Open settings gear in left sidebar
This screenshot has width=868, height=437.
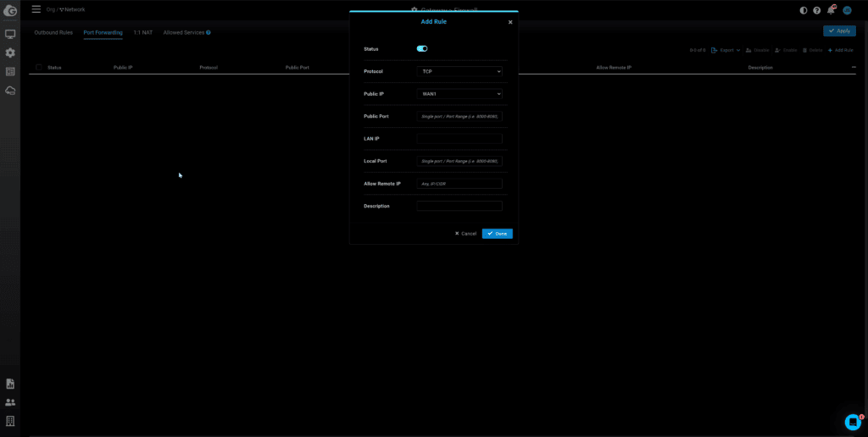10,53
